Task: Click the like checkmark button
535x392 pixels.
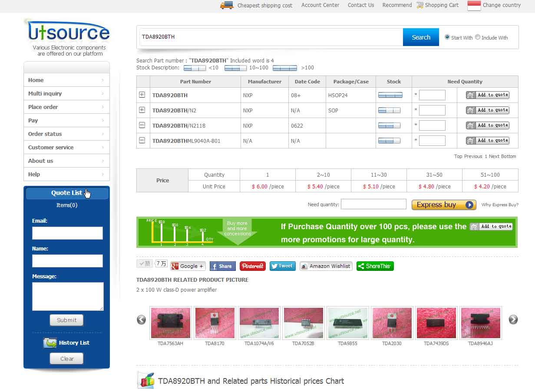Action: (x=145, y=264)
